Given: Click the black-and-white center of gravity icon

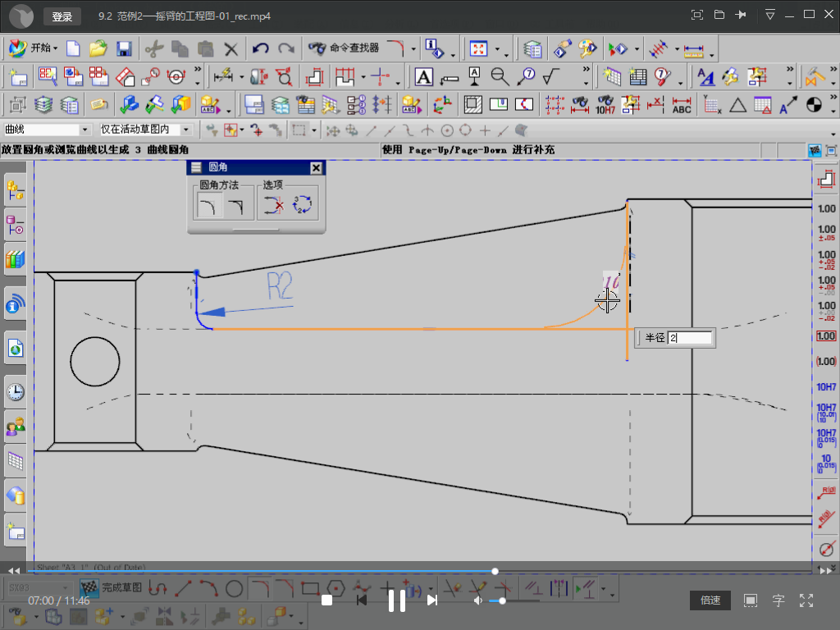Looking at the screenshot, I should [814, 104].
